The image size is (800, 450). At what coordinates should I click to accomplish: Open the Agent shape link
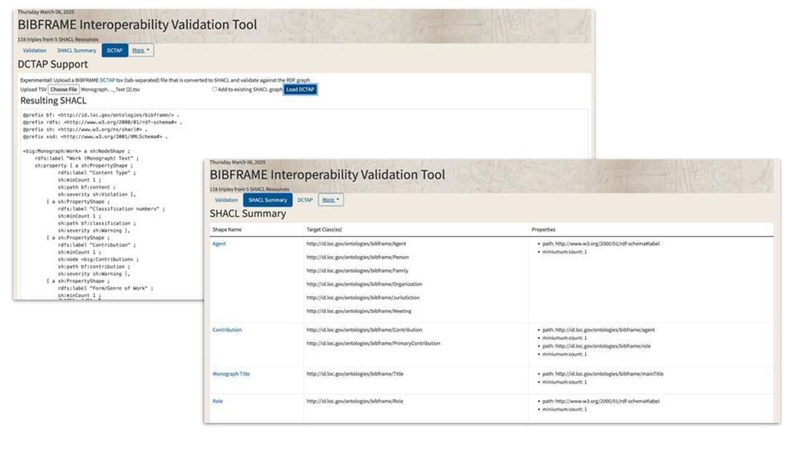(219, 244)
